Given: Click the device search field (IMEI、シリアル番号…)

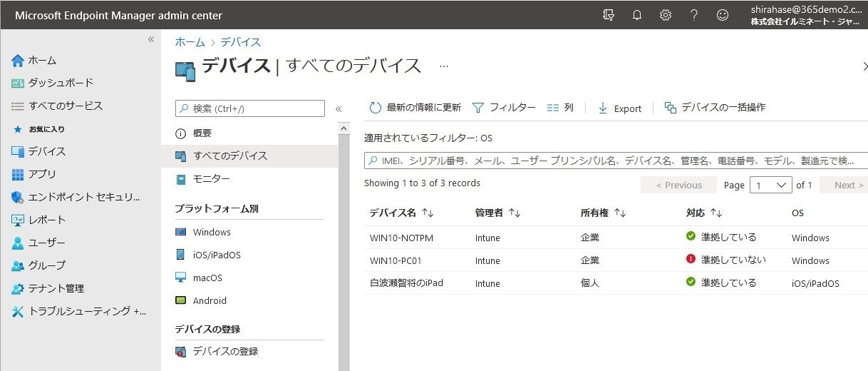Looking at the screenshot, I should [616, 161].
